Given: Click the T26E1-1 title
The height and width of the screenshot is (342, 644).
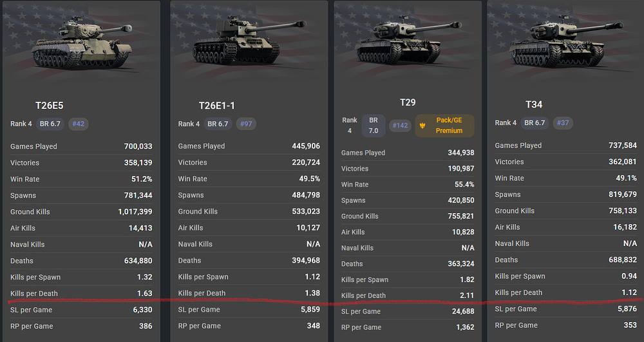Looking at the screenshot, I should [x=217, y=105].
